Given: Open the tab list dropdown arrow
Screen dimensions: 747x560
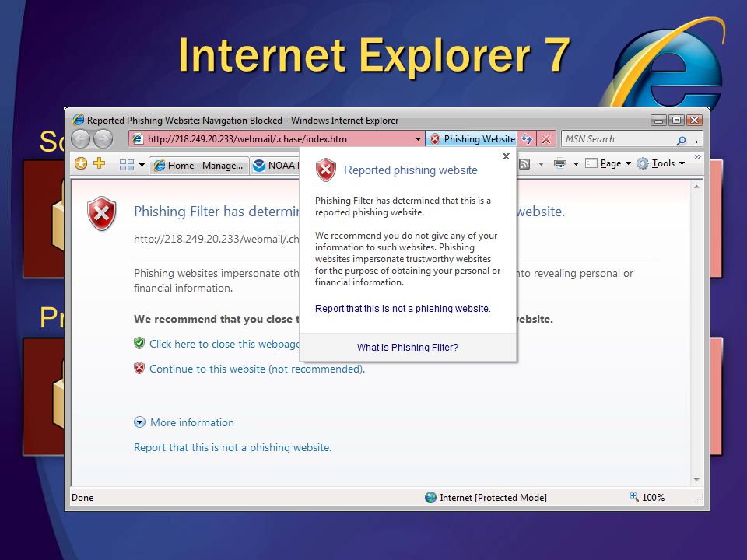Looking at the screenshot, I should click(x=142, y=165).
